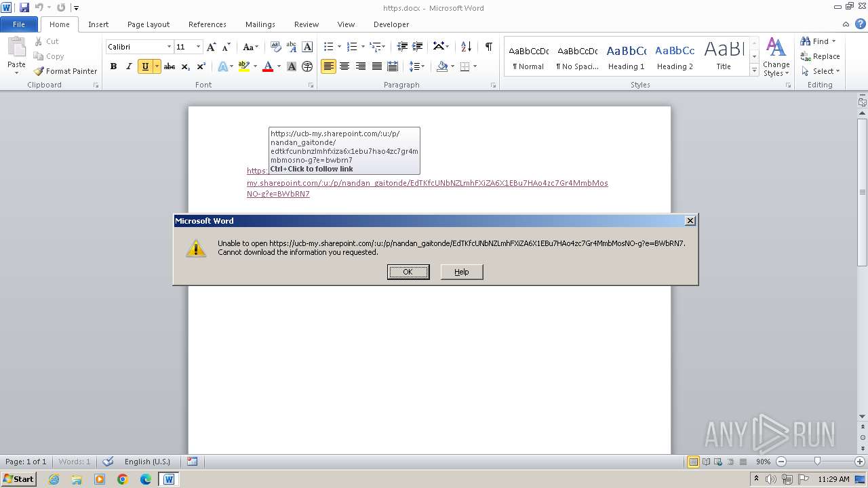868x488 pixels.
Task: Open Internet Explorer from the taskbar
Action: pyautogui.click(x=54, y=479)
